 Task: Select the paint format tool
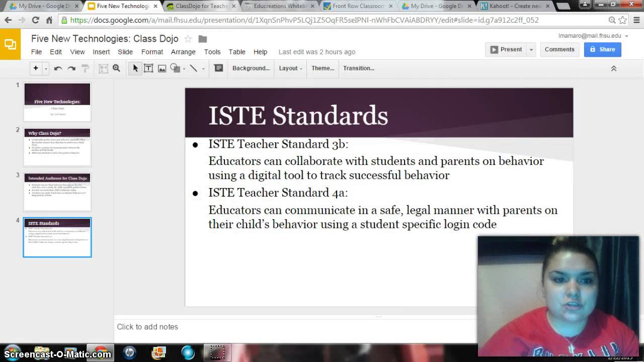(85, 68)
